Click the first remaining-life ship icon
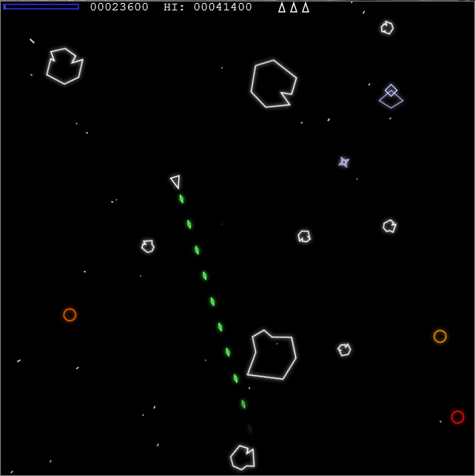 (x=282, y=7)
